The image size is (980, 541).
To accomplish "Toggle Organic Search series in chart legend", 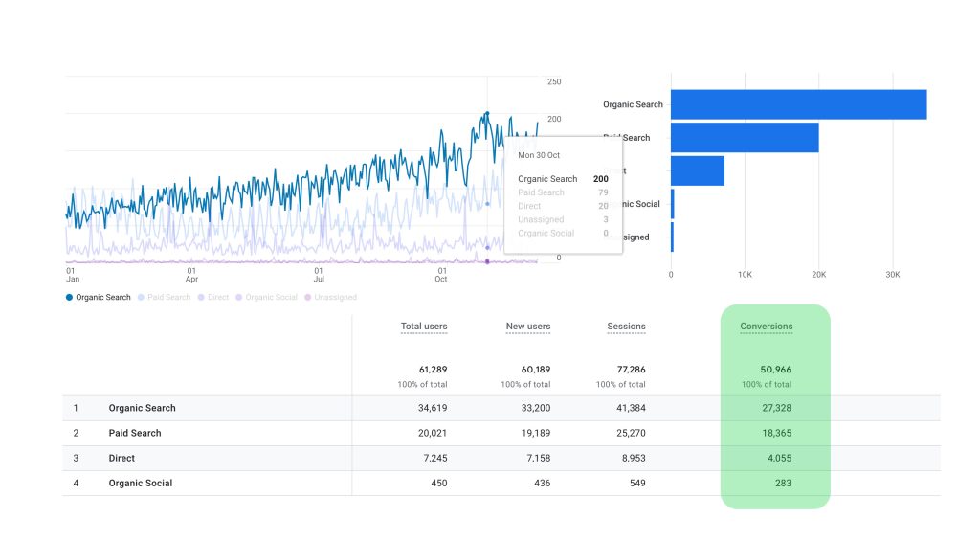I will coord(99,297).
